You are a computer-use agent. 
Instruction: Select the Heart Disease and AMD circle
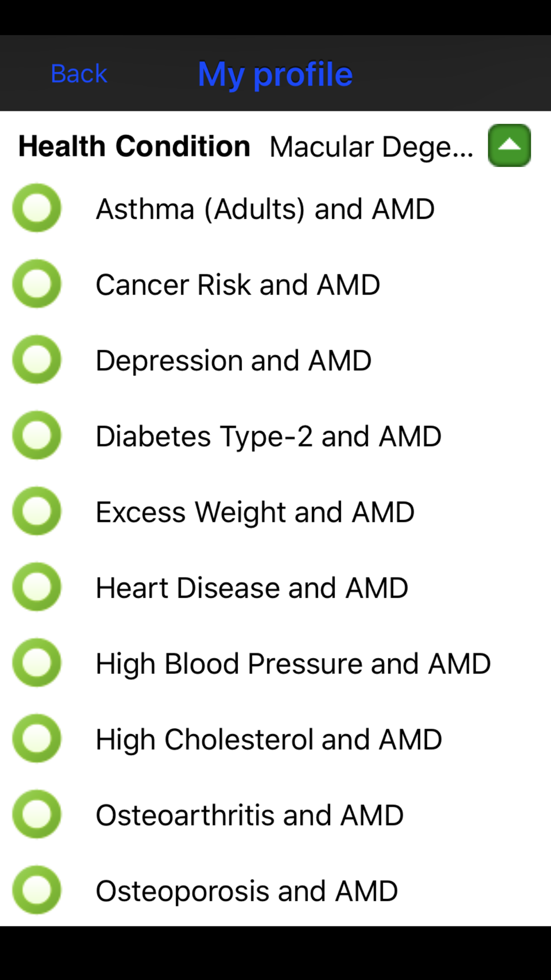click(x=37, y=587)
